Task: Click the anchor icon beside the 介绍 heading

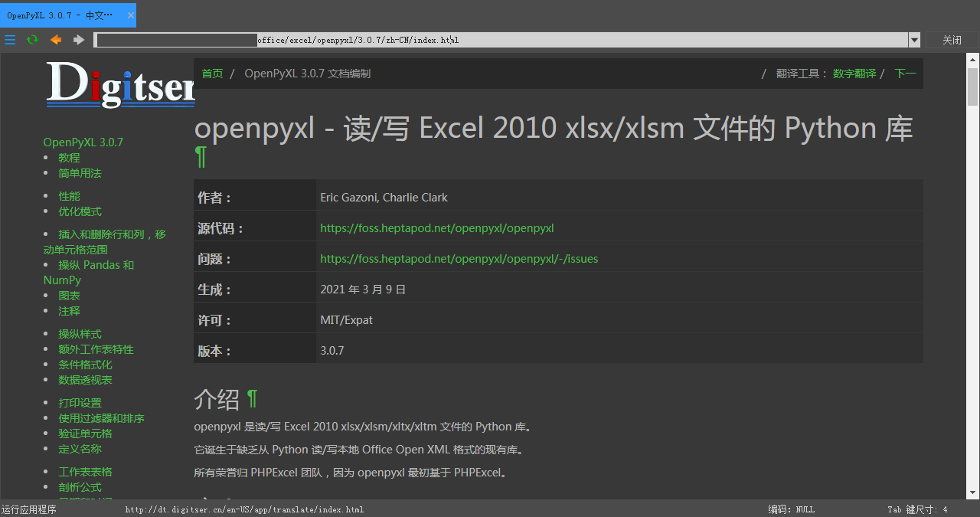Action: 250,398
